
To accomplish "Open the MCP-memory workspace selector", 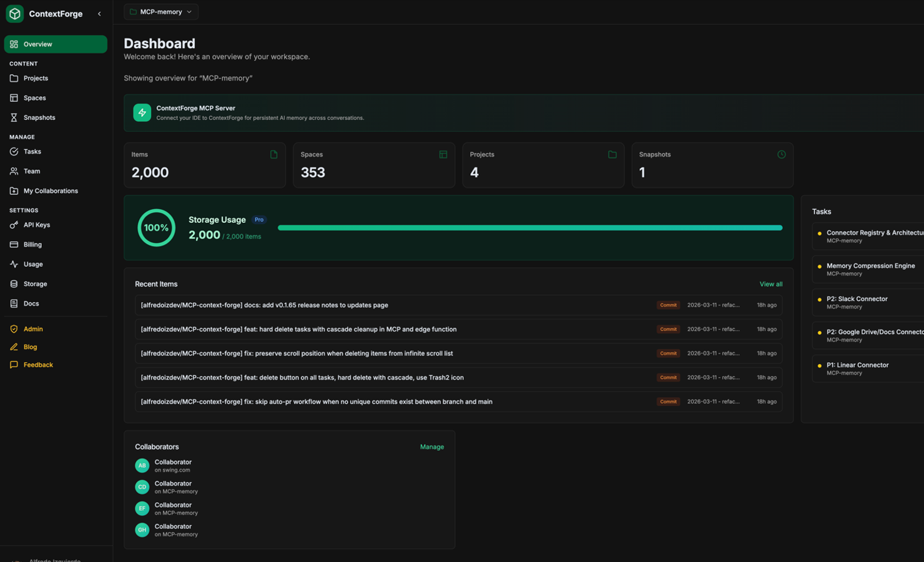I will click(x=160, y=11).
